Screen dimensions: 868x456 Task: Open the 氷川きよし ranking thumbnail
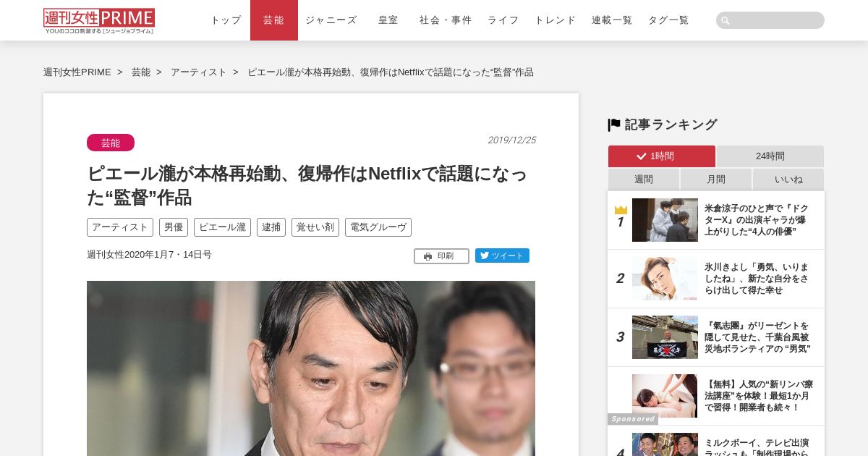[665, 279]
